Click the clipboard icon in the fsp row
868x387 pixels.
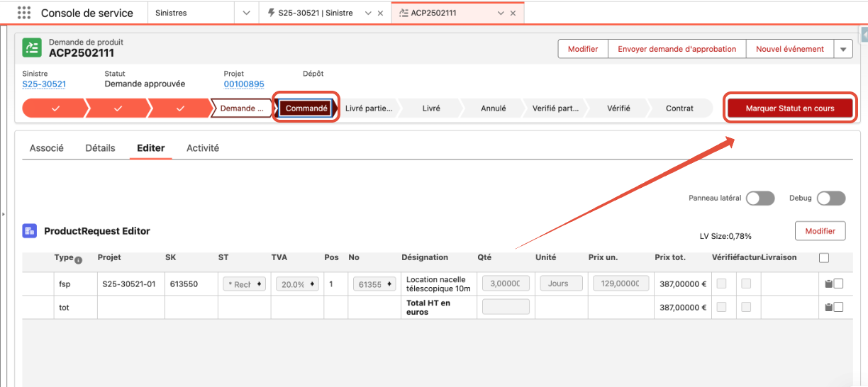click(x=828, y=284)
